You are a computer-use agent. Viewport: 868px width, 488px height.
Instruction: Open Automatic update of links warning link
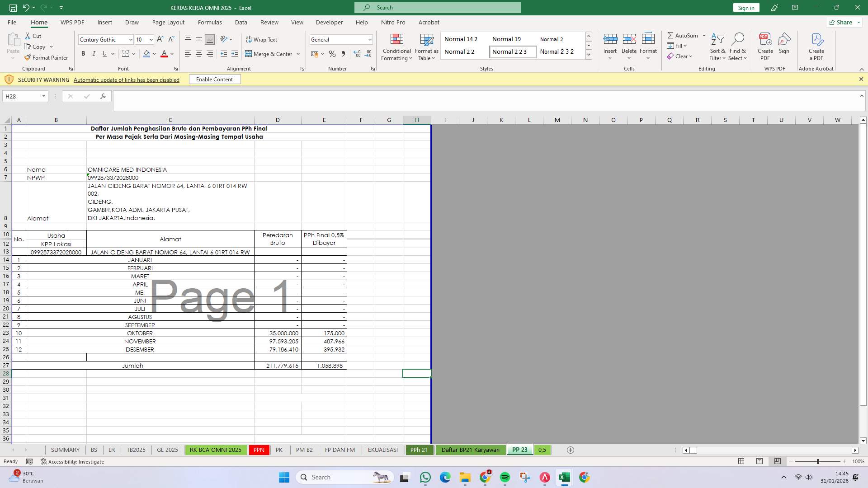pos(126,80)
